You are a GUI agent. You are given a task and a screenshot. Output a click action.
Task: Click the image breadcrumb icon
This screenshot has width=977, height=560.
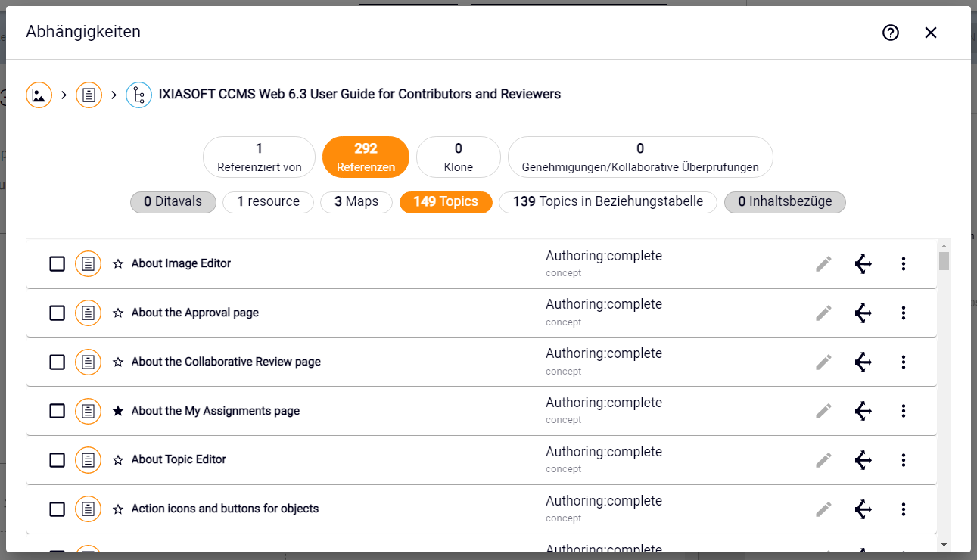click(x=39, y=95)
